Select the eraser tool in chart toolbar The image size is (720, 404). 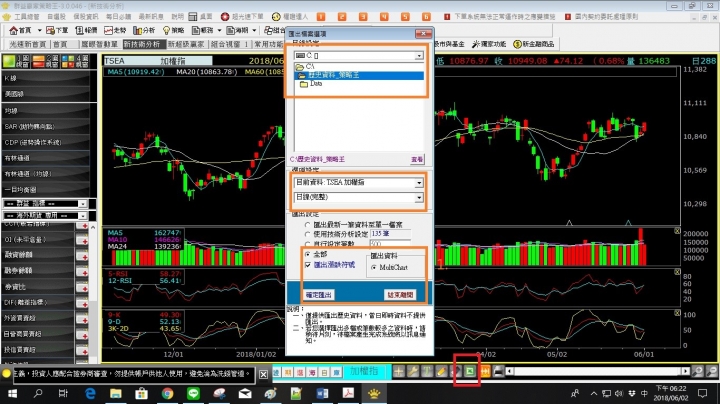tap(456, 371)
